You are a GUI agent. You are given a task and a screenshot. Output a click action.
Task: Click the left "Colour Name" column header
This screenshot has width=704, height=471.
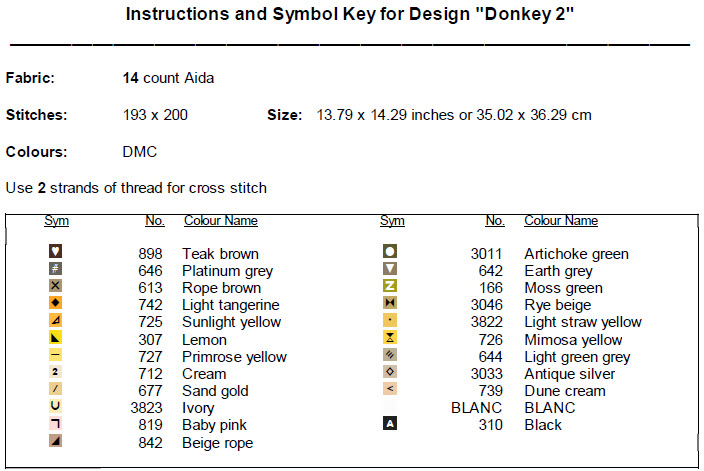[x=220, y=221]
